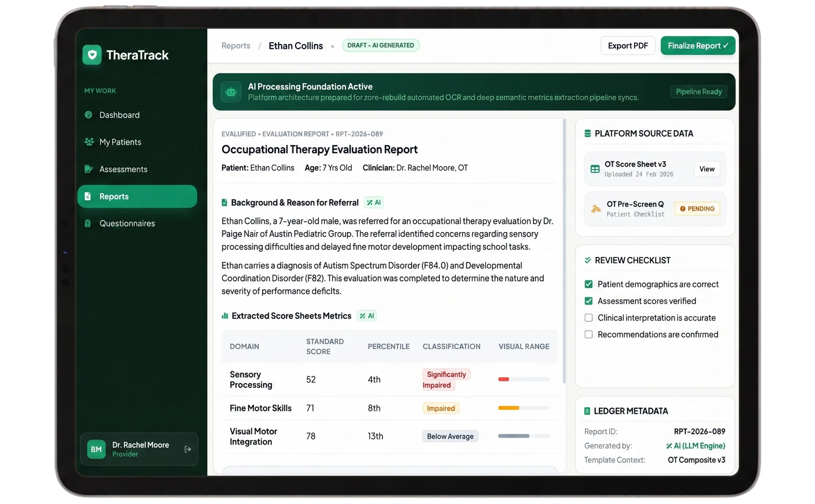Click the AI badge beside Extracted Score Sheets

click(x=367, y=316)
